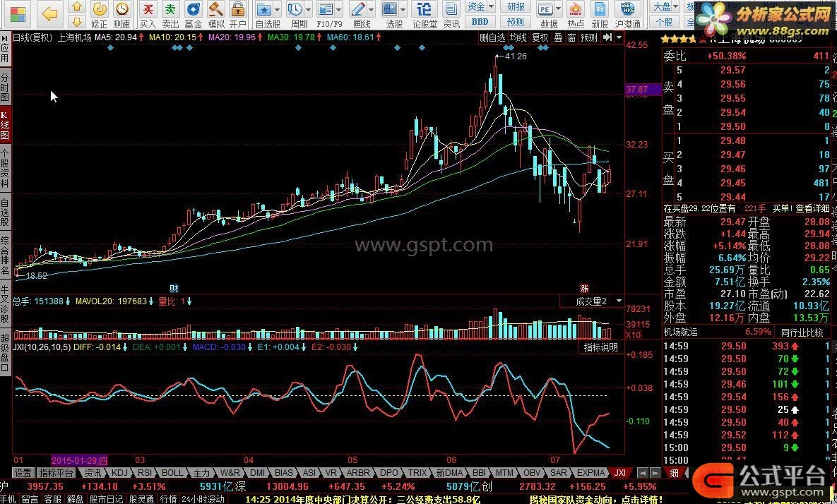Image resolution: width=837 pixels, height=504 pixels.
Task: Click the skip-to-end arrow beside 预测
Action: 607,37
